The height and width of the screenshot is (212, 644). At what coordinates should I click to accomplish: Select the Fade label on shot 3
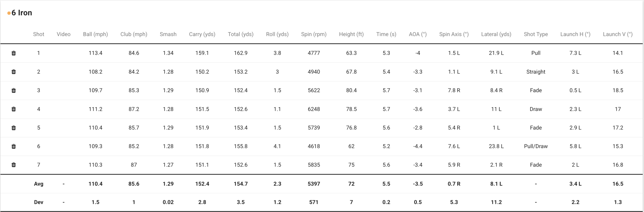[x=536, y=90]
